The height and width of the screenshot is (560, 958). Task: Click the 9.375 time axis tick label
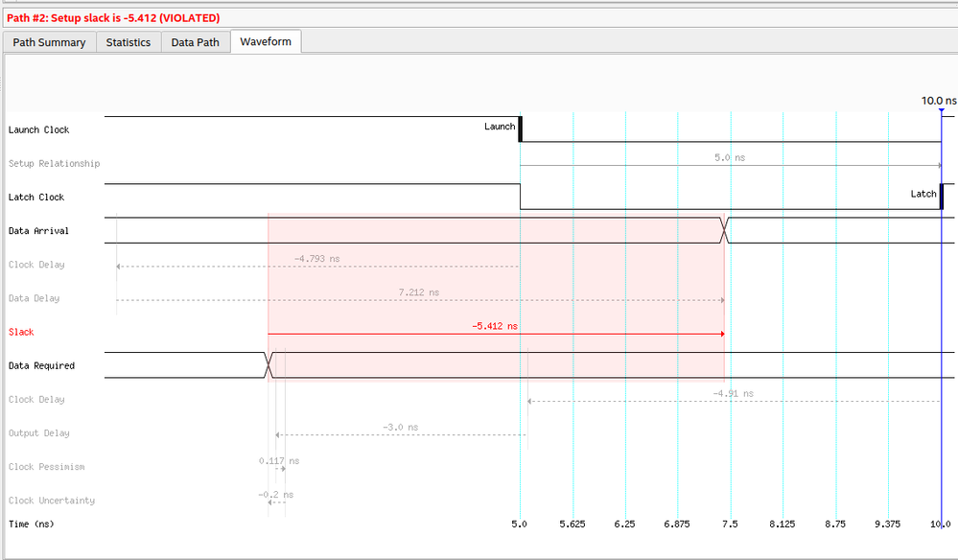pyautogui.click(x=887, y=524)
